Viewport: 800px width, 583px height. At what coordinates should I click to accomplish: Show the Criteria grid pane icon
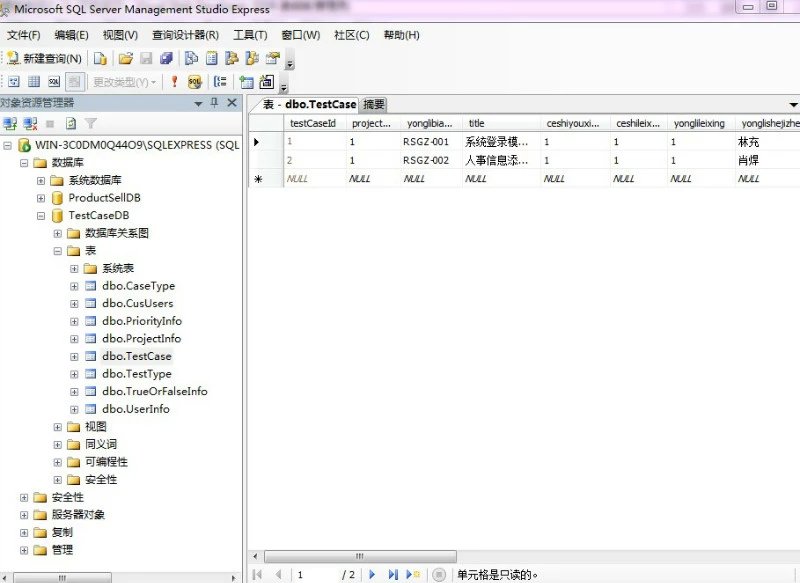tap(34, 82)
